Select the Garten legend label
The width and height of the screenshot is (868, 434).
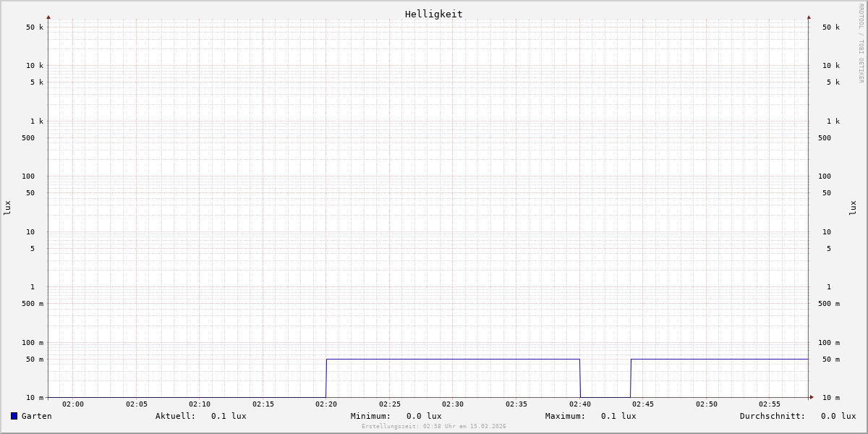pyautogui.click(x=37, y=416)
